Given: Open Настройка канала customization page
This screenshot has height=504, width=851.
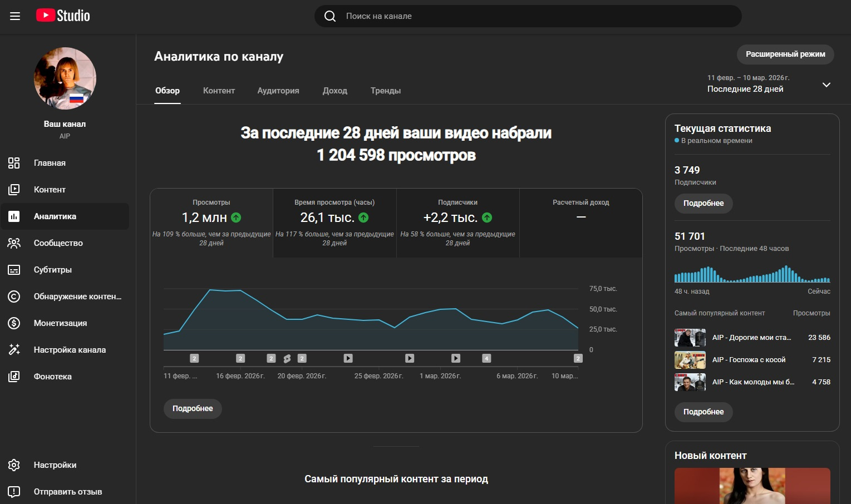Looking at the screenshot, I should (x=70, y=350).
